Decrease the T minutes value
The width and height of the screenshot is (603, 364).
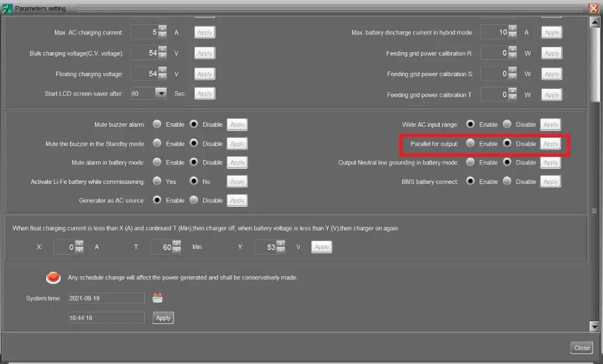pos(176,250)
